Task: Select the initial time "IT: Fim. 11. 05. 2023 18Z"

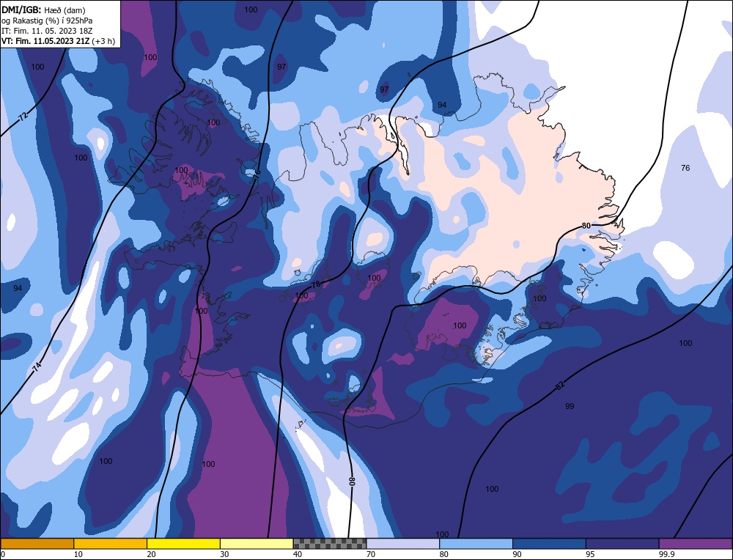Action: click(47, 31)
